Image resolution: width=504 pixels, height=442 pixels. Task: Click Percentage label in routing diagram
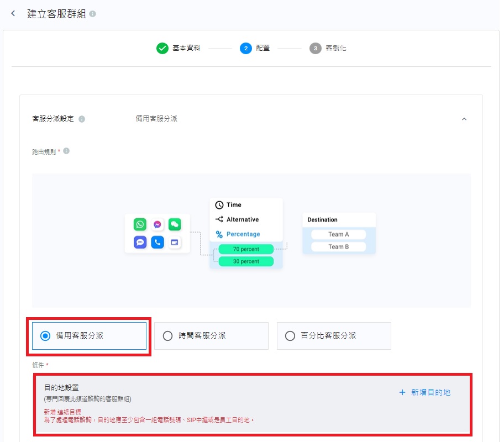click(243, 234)
